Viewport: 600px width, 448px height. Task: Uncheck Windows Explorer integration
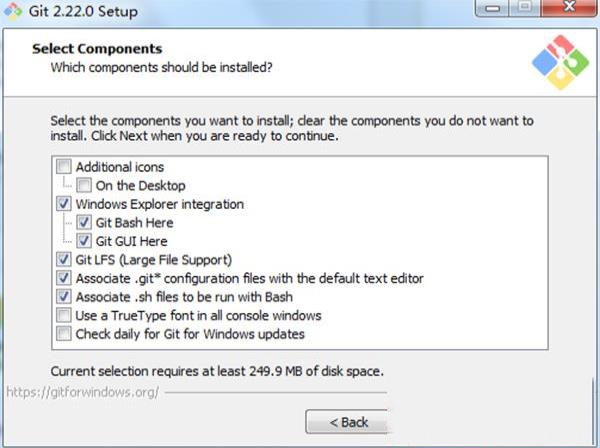tap(65, 204)
